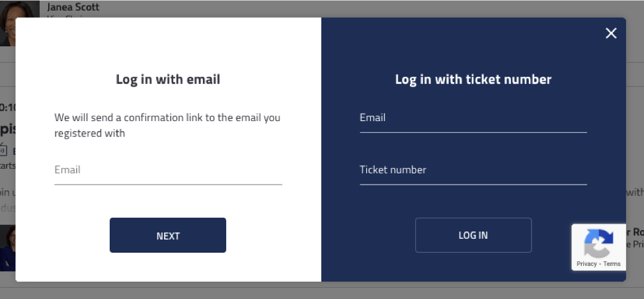Focus the Email field in ticket number panel
644x299 pixels.
click(473, 118)
